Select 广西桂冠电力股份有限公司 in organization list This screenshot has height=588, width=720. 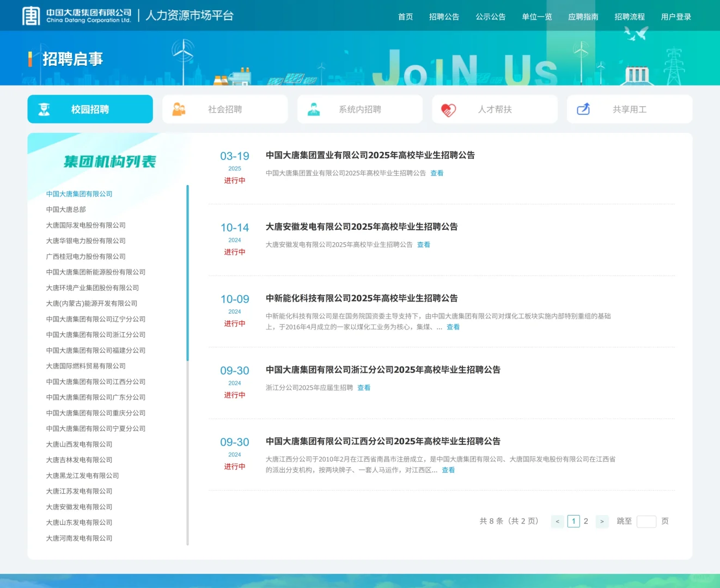[x=86, y=256]
